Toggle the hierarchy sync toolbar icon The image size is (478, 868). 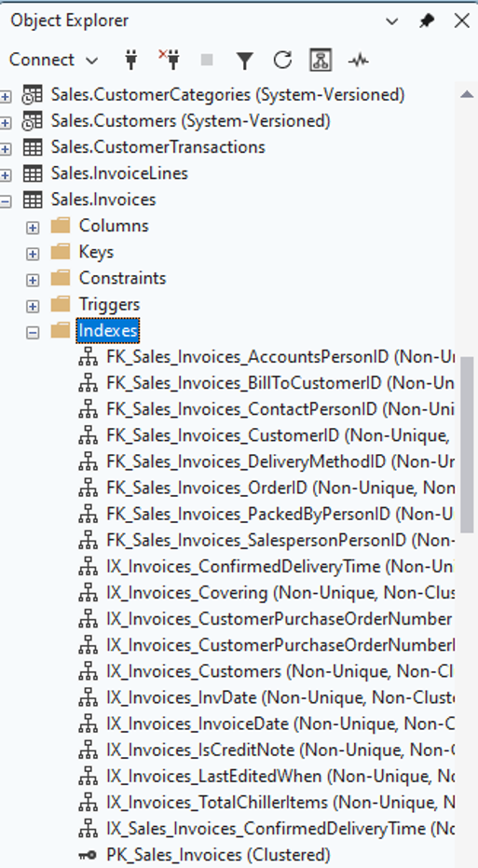tap(321, 60)
